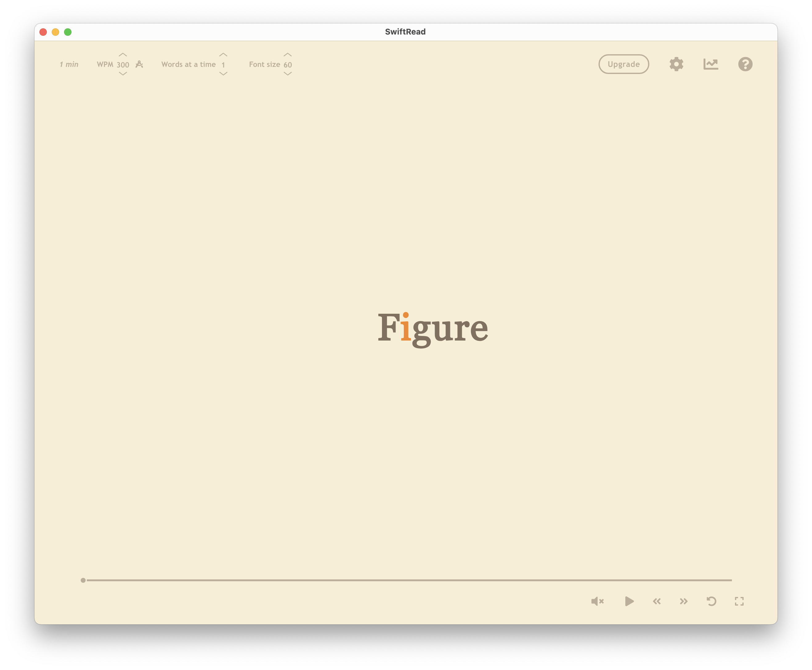Click the WPM value 300 field
812x670 pixels.
(123, 65)
